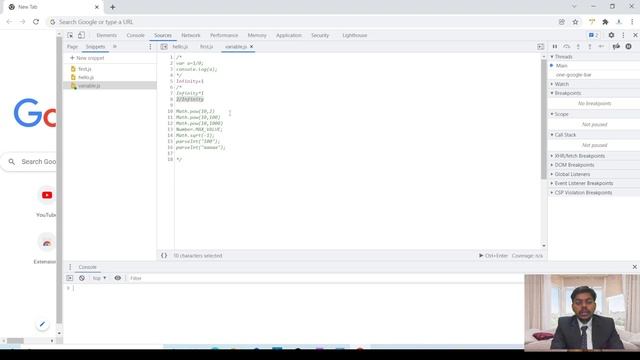Open the Elements panel tab
This screenshot has height=360, width=640.
click(x=107, y=36)
